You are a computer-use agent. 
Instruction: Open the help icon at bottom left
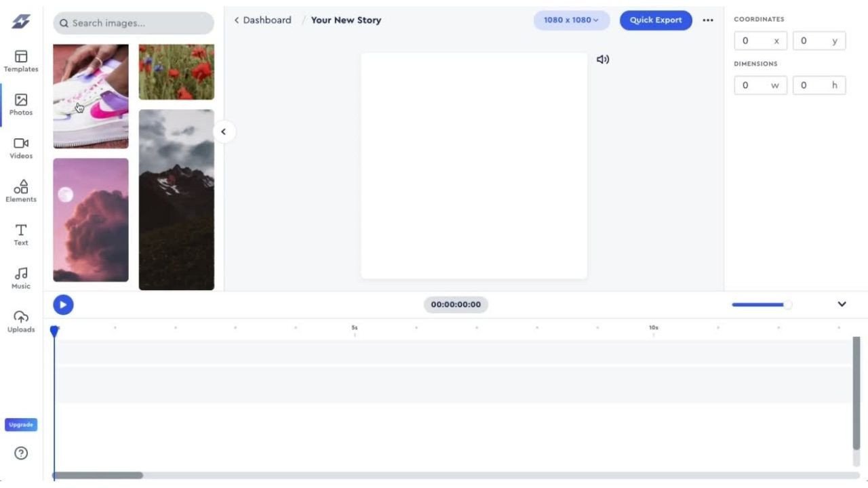[x=20, y=453]
